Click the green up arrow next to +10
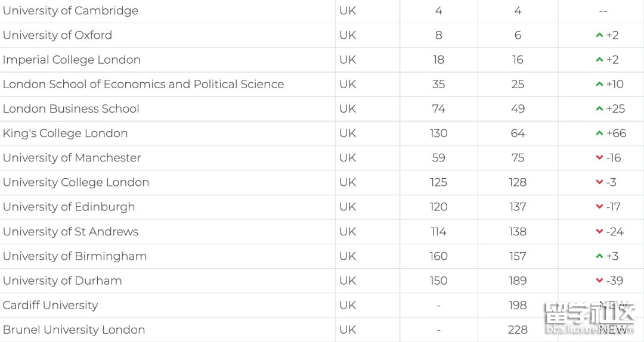This screenshot has width=644, height=342. coord(599,84)
